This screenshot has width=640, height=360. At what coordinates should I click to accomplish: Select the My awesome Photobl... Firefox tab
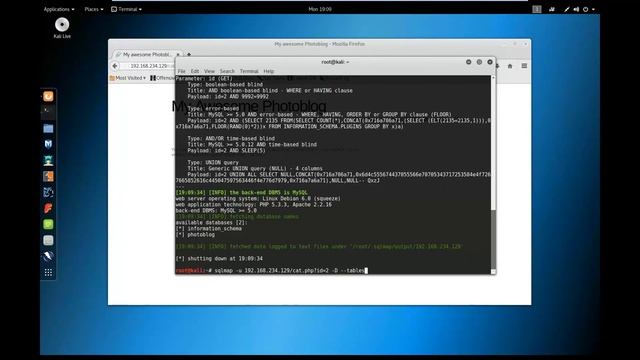coord(147,54)
